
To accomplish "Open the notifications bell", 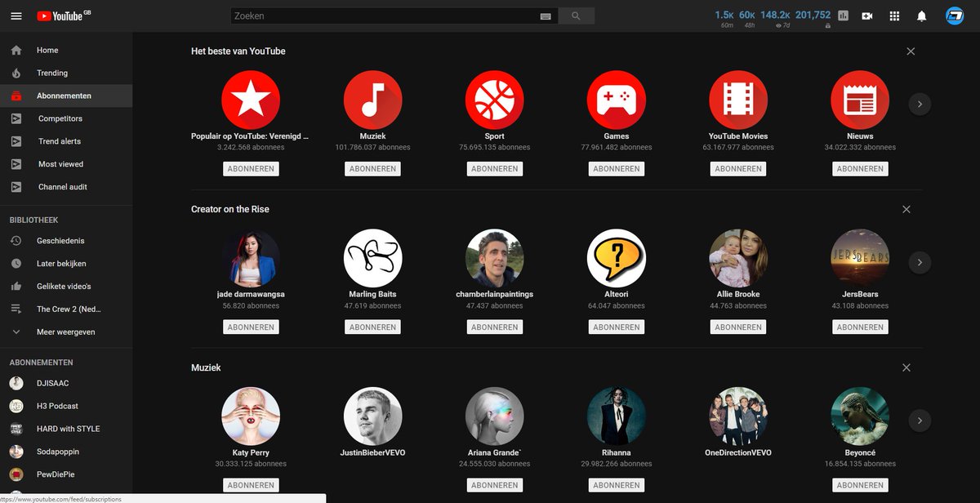I will point(921,16).
